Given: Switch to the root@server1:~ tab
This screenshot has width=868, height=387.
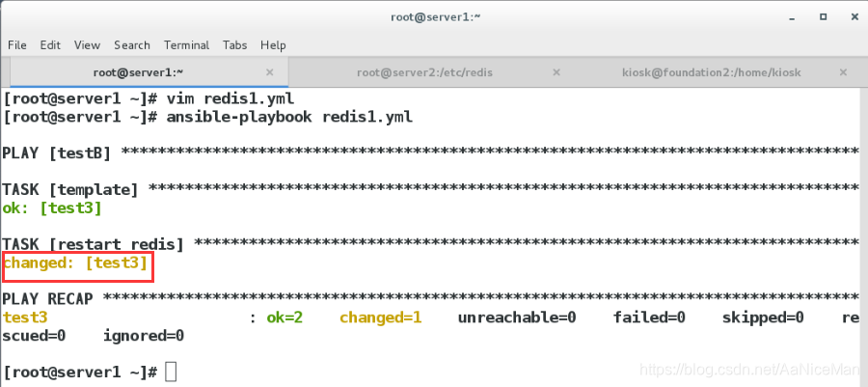Looking at the screenshot, I should pos(149,72).
